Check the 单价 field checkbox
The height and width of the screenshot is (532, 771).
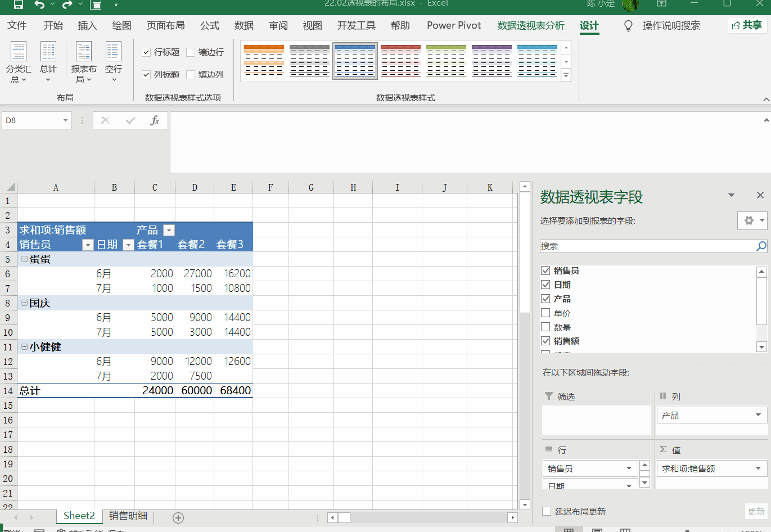coord(545,313)
